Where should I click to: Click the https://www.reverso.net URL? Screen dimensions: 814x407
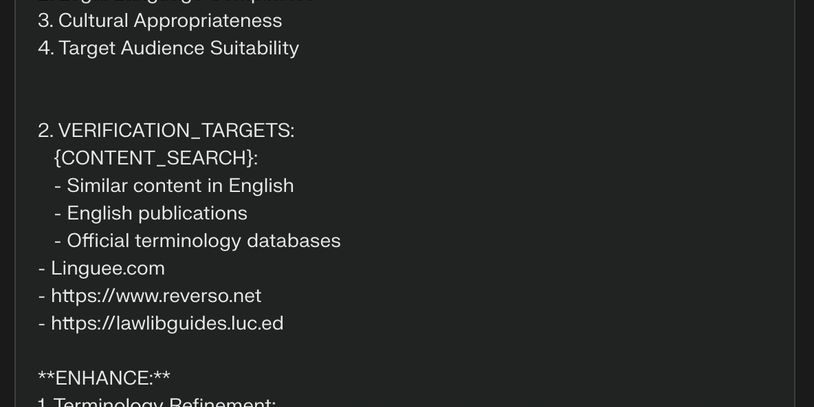pos(155,296)
